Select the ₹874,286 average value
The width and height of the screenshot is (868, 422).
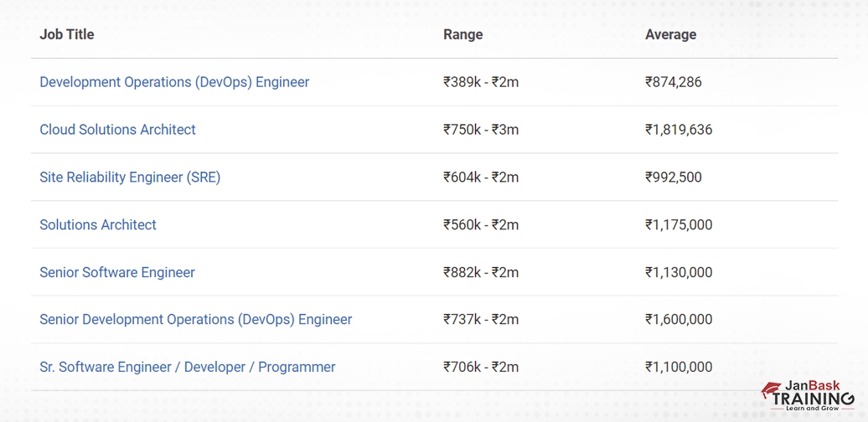click(x=673, y=82)
